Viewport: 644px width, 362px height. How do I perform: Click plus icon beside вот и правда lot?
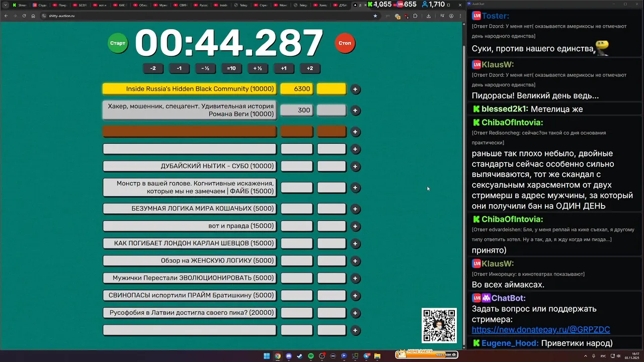click(355, 226)
